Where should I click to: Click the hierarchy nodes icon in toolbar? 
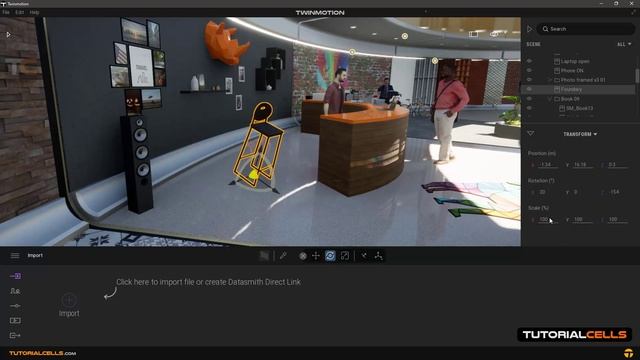pos(379,256)
